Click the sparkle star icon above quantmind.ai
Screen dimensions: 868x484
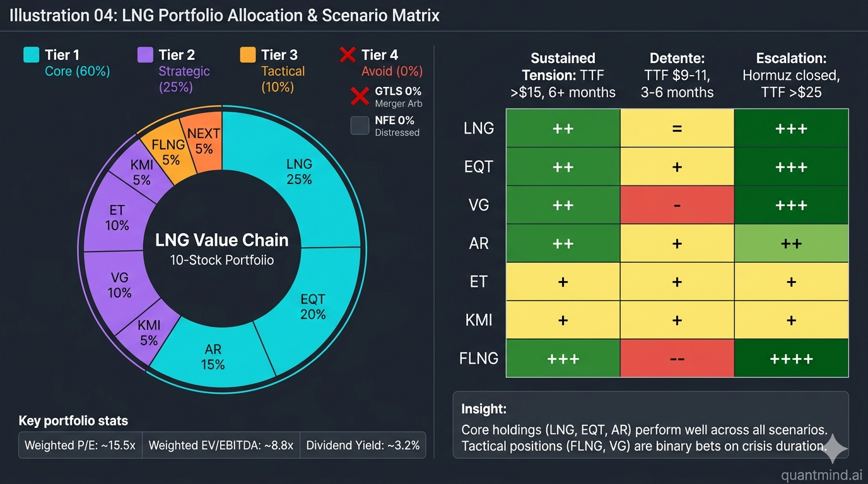coord(836,449)
